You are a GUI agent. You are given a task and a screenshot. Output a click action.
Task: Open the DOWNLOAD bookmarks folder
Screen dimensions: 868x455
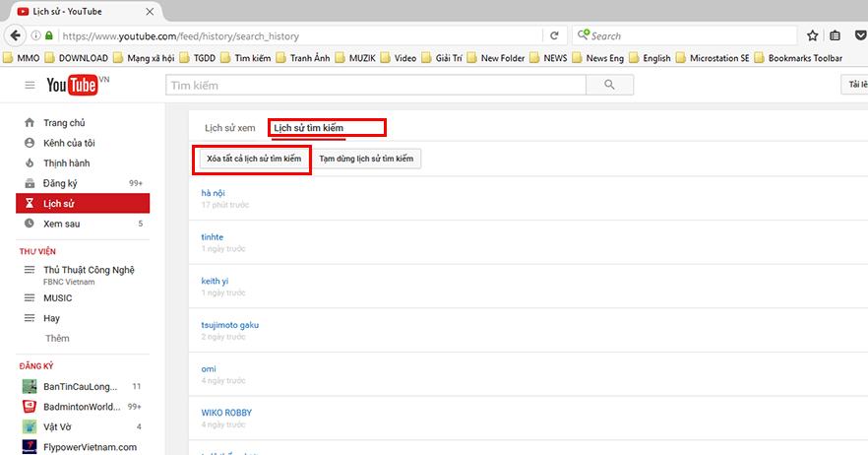[x=77, y=58]
